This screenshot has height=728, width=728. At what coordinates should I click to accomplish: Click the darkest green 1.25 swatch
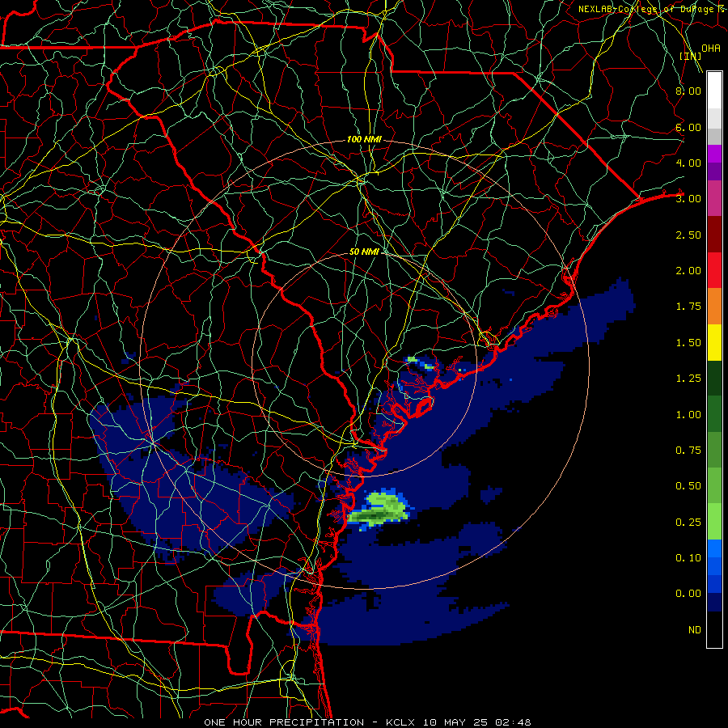pyautogui.click(x=714, y=378)
